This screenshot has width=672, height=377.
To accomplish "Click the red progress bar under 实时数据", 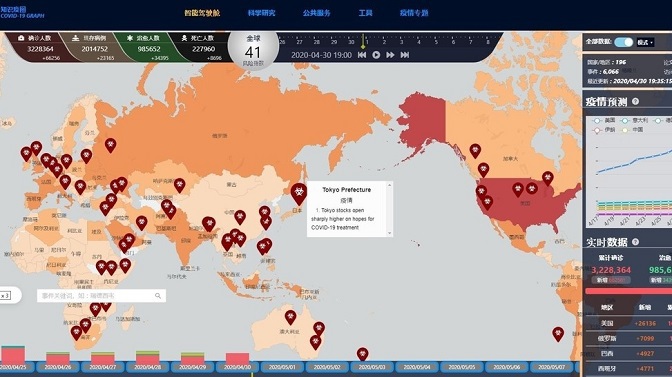I will (x=628, y=291).
